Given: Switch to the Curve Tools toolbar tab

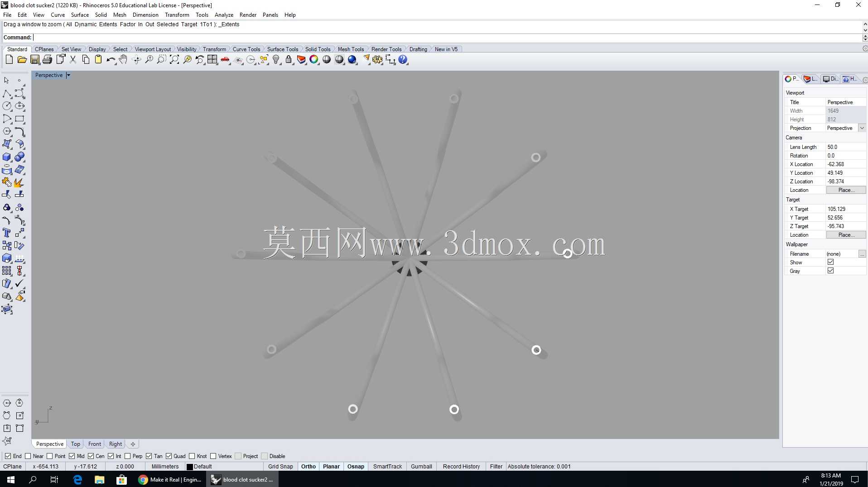Looking at the screenshot, I should pos(246,49).
